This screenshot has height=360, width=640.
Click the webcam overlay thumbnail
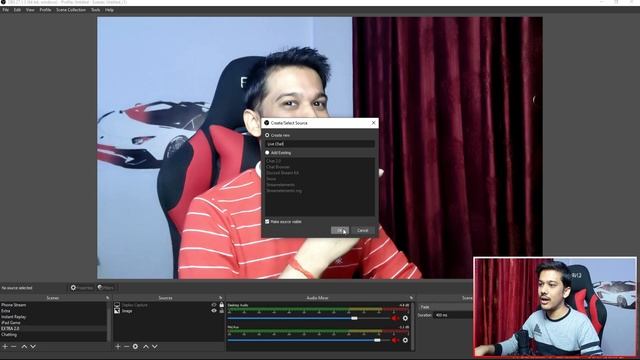point(555,307)
